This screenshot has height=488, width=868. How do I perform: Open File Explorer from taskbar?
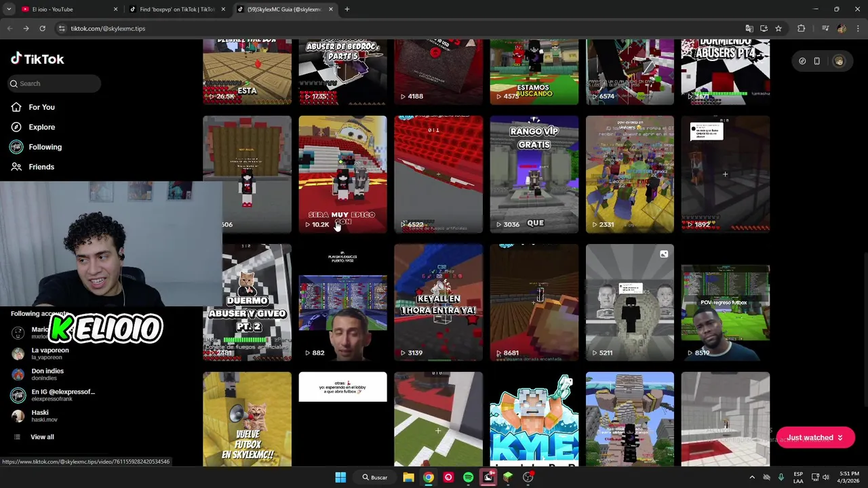click(408, 477)
